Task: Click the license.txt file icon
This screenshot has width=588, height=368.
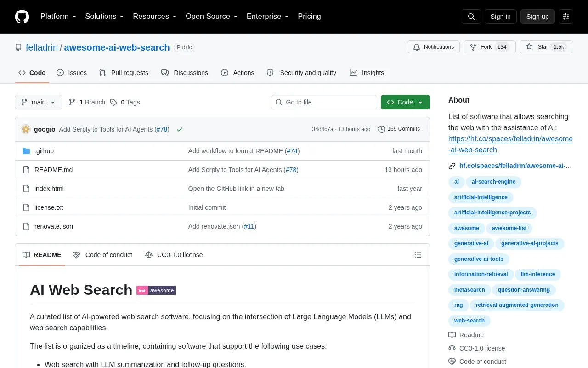Action: (26, 207)
